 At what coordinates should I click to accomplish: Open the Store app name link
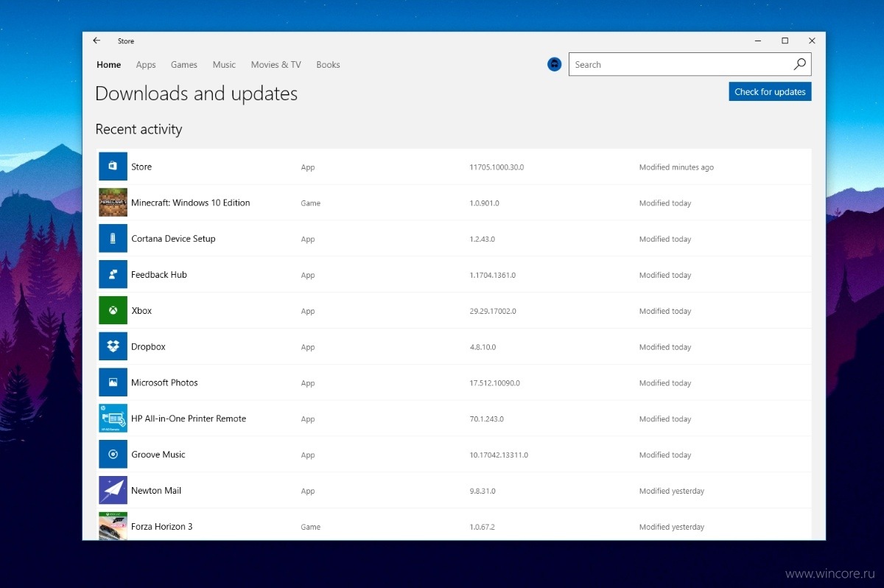click(141, 167)
